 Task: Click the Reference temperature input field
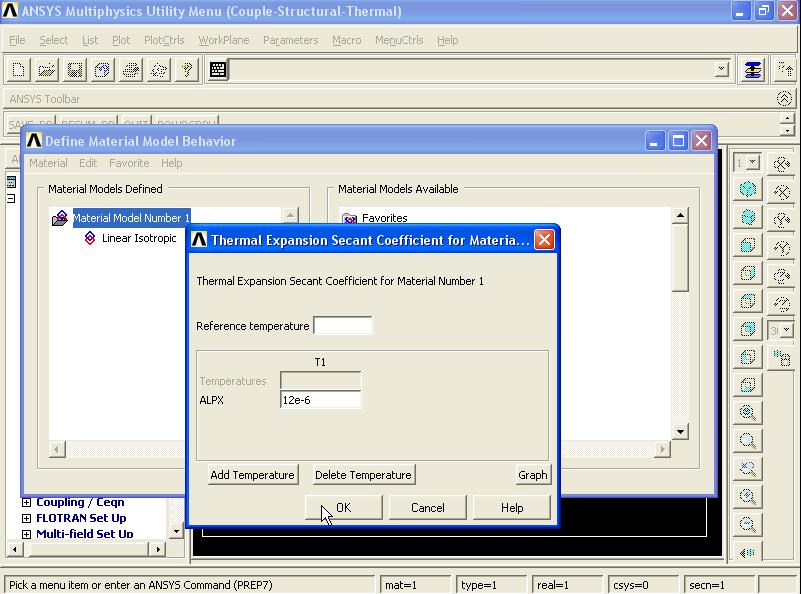(x=343, y=326)
